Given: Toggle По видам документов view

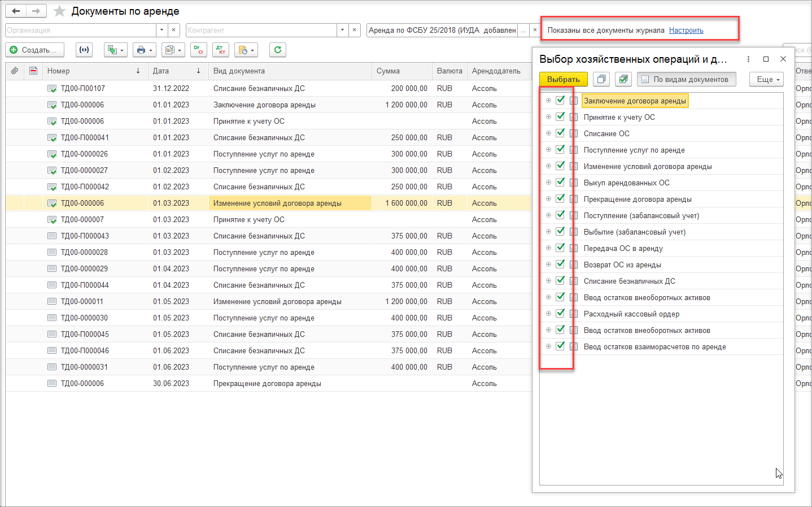Looking at the screenshot, I should point(686,79).
